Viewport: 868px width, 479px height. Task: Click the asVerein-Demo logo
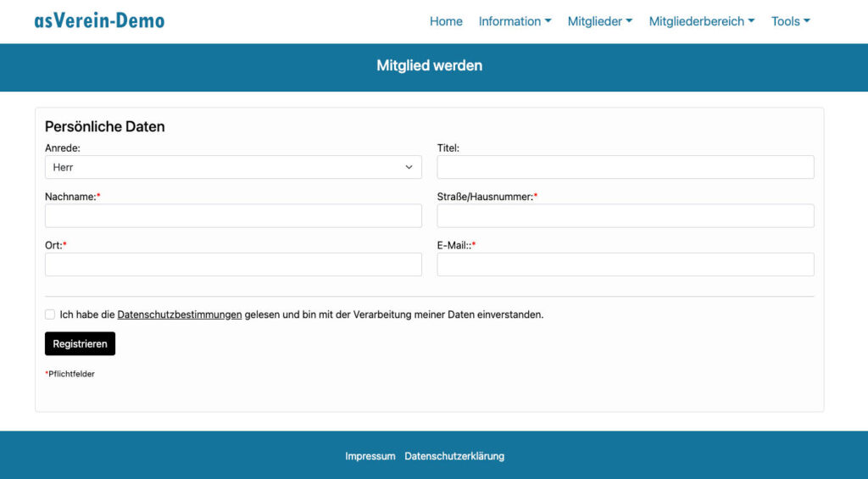(99, 21)
